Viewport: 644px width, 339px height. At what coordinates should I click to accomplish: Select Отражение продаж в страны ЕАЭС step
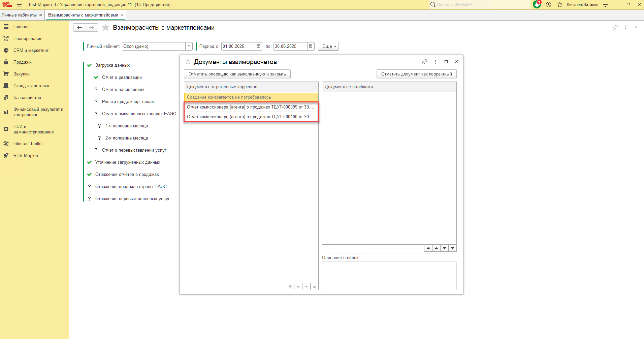tap(131, 186)
